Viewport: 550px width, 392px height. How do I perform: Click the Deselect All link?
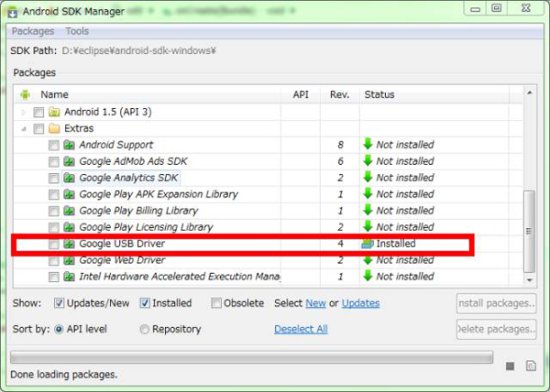tap(301, 329)
